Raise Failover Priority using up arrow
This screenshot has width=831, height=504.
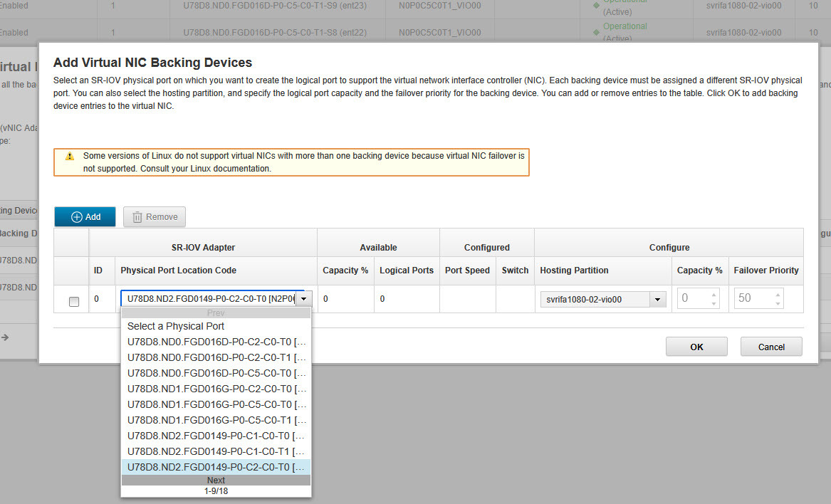(x=778, y=294)
